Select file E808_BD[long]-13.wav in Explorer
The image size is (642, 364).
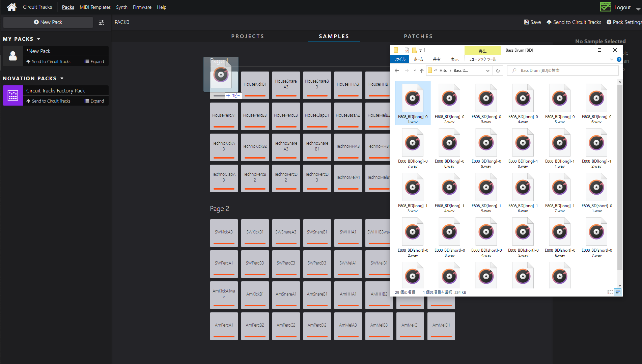(413, 192)
